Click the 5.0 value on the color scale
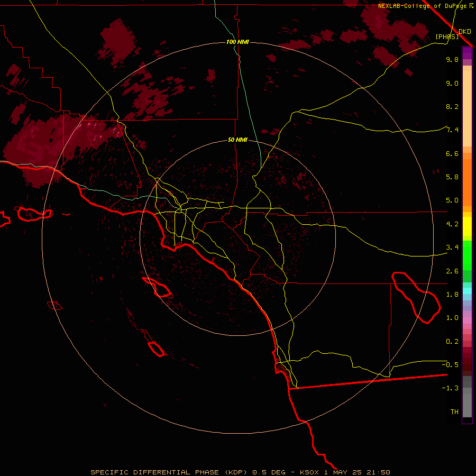476x476 pixels. tap(452, 200)
